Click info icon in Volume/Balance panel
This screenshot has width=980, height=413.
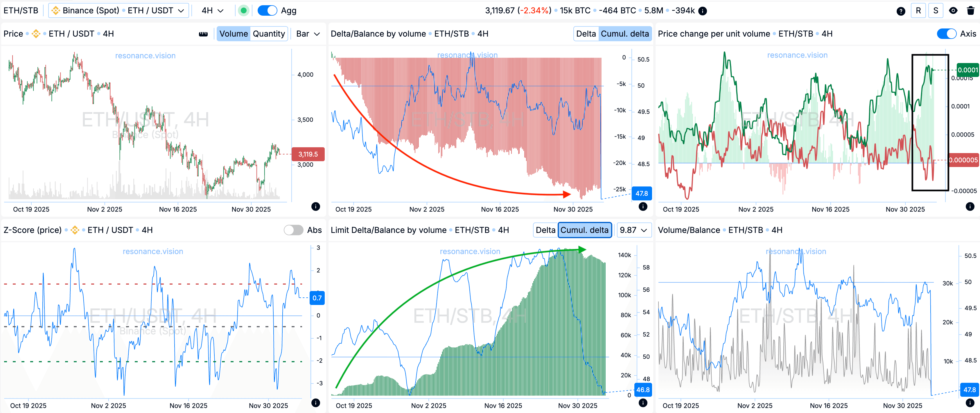point(970,403)
